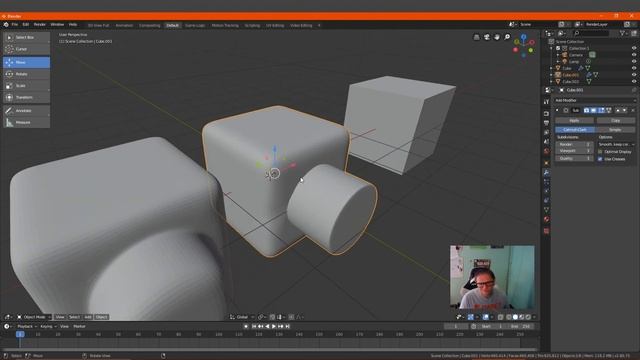Click the modifier Apply button

point(574,121)
